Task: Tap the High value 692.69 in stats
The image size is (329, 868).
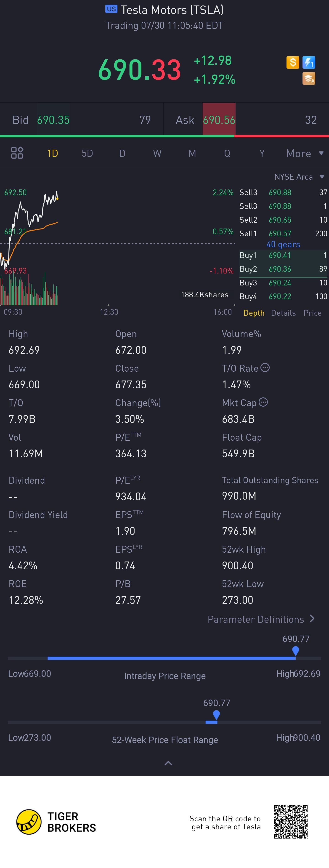Action: tap(24, 350)
